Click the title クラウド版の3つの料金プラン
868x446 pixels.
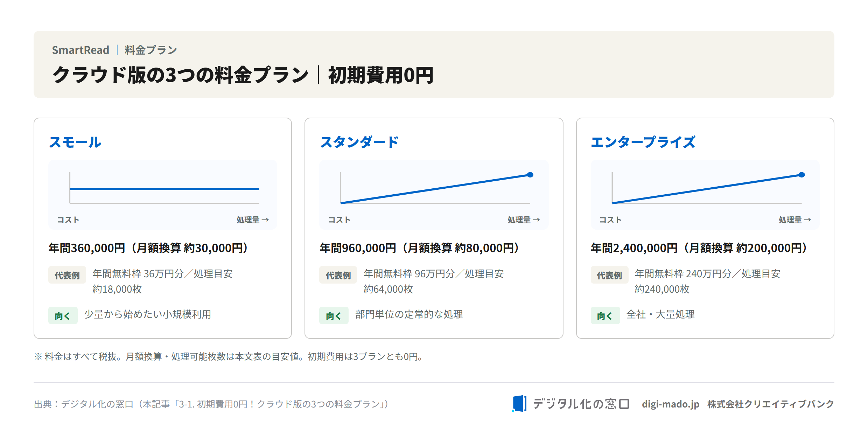point(180,75)
